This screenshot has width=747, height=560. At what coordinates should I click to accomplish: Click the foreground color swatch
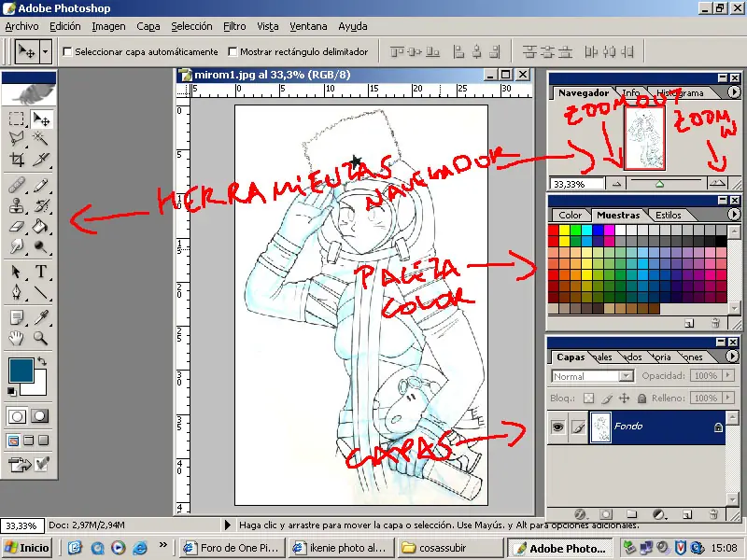click(21, 370)
